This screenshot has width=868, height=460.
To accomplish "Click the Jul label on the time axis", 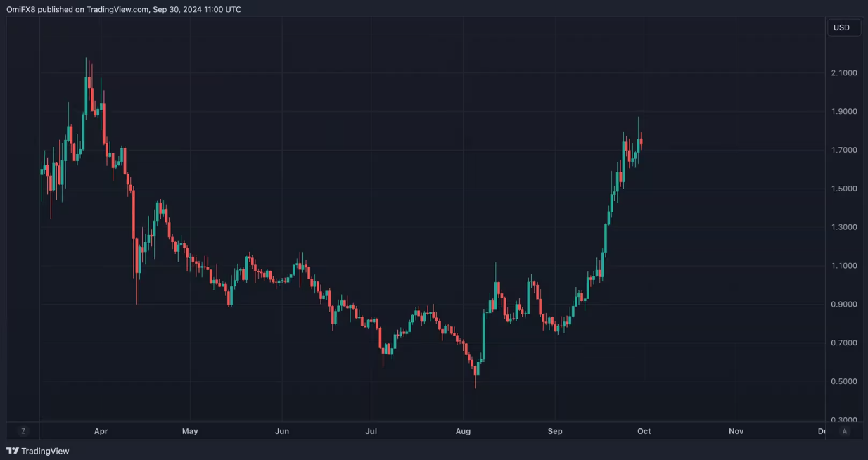I will click(x=371, y=431).
